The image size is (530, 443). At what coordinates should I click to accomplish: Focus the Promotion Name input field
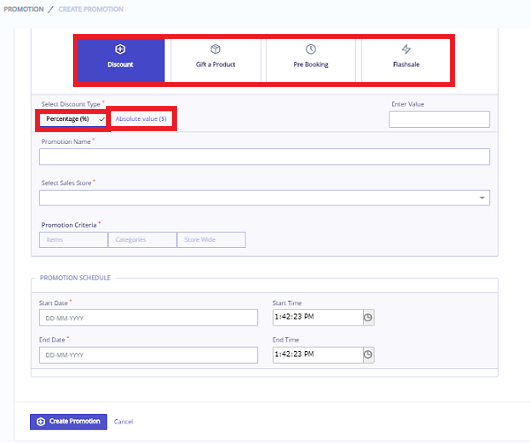point(264,156)
